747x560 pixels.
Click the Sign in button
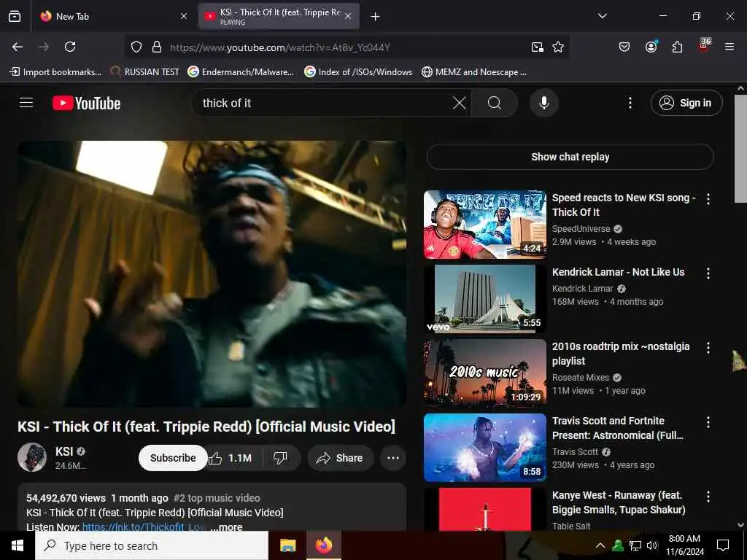(x=686, y=103)
